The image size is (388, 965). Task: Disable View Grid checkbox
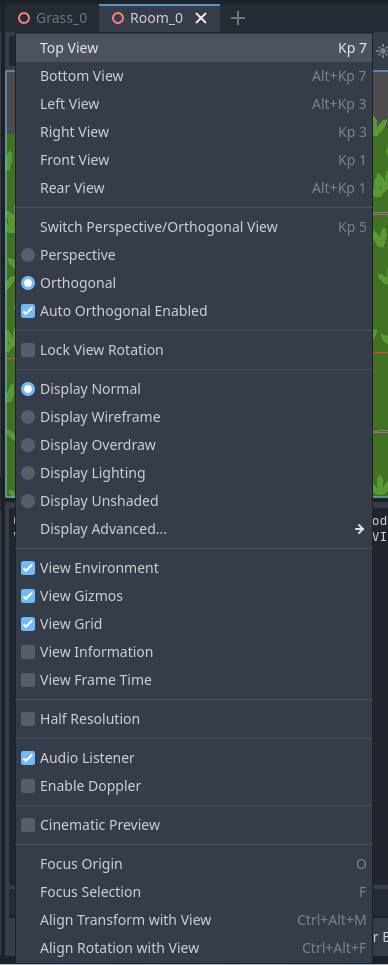[194, 623]
